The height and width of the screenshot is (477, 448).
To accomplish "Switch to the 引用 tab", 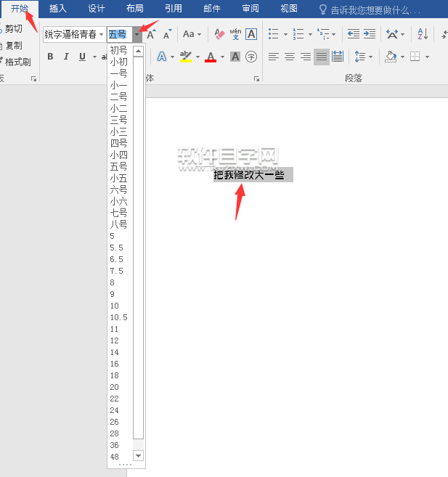I will pyautogui.click(x=174, y=9).
